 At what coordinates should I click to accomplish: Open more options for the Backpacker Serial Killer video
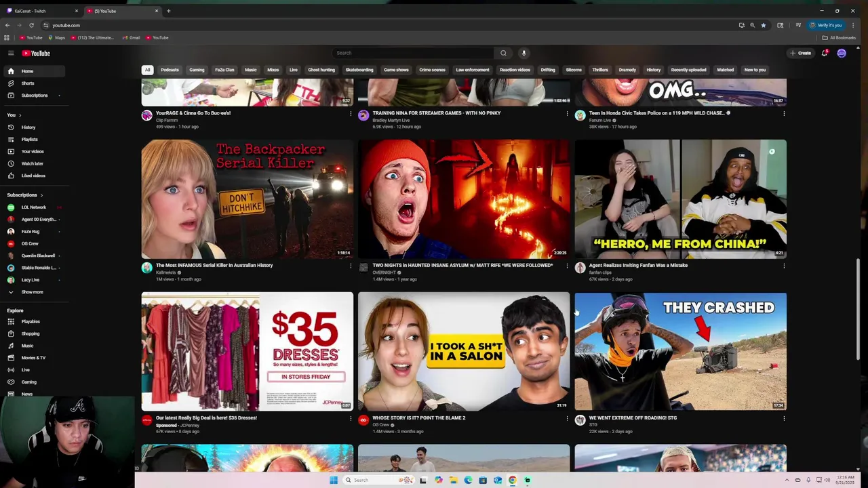pyautogui.click(x=351, y=266)
